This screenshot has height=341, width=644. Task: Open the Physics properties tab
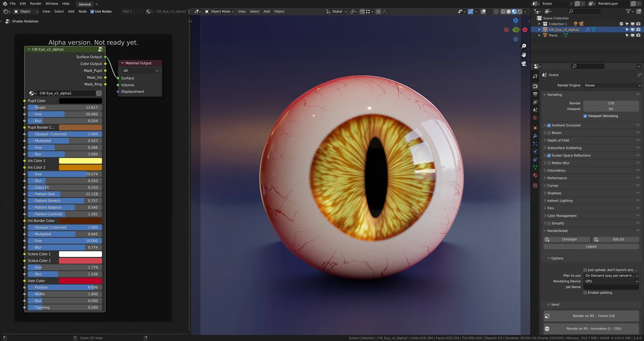(535, 152)
